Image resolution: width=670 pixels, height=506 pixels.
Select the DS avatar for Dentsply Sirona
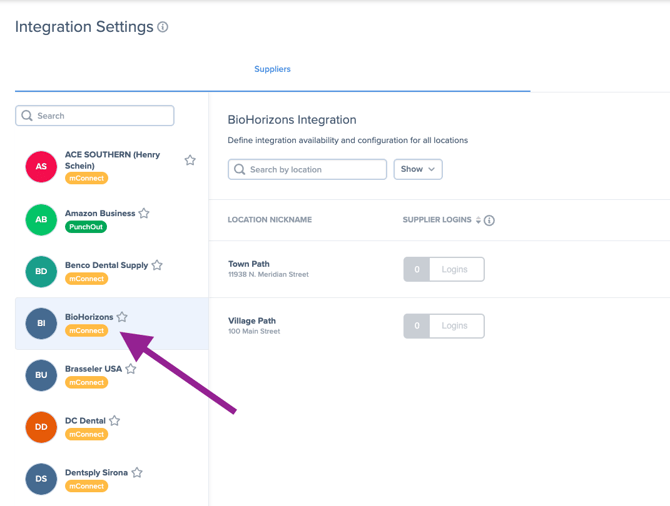41,479
